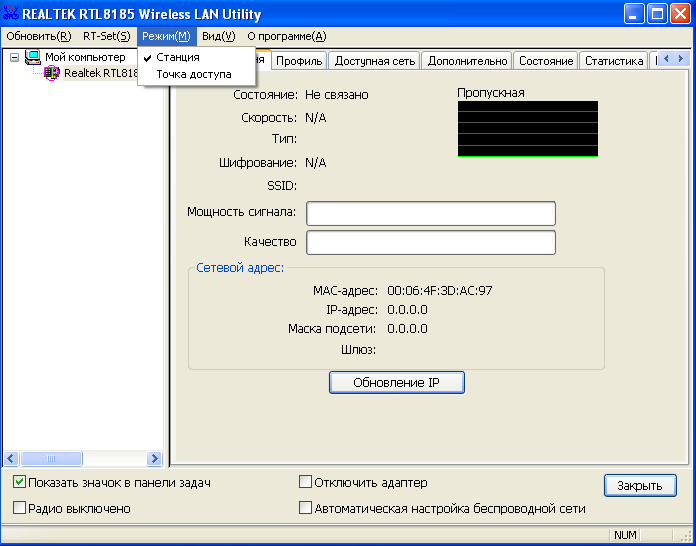This screenshot has width=696, height=546.
Task: Open the Обновить(R) menu
Action: (39, 36)
